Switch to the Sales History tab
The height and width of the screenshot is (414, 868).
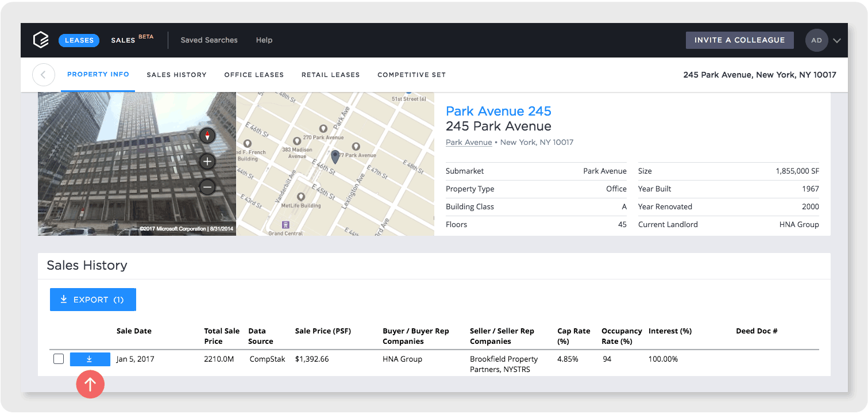tap(177, 75)
